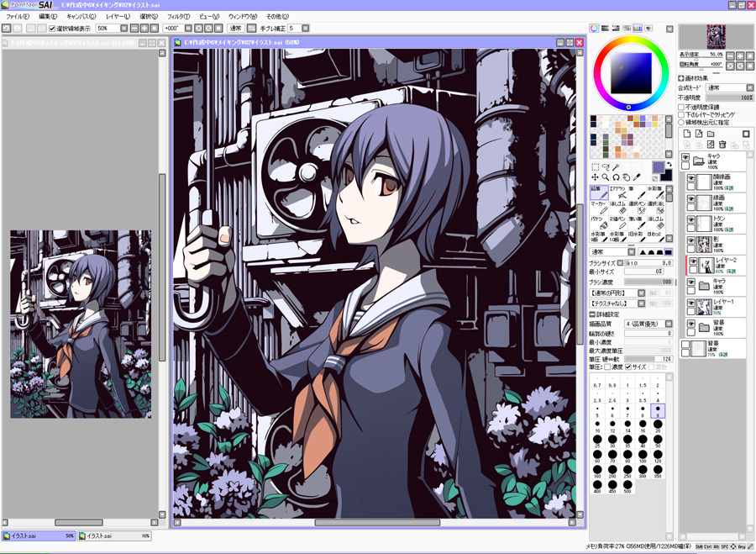
Task: Toggle 筆圧 サイズ checkbox
Action: click(x=628, y=367)
